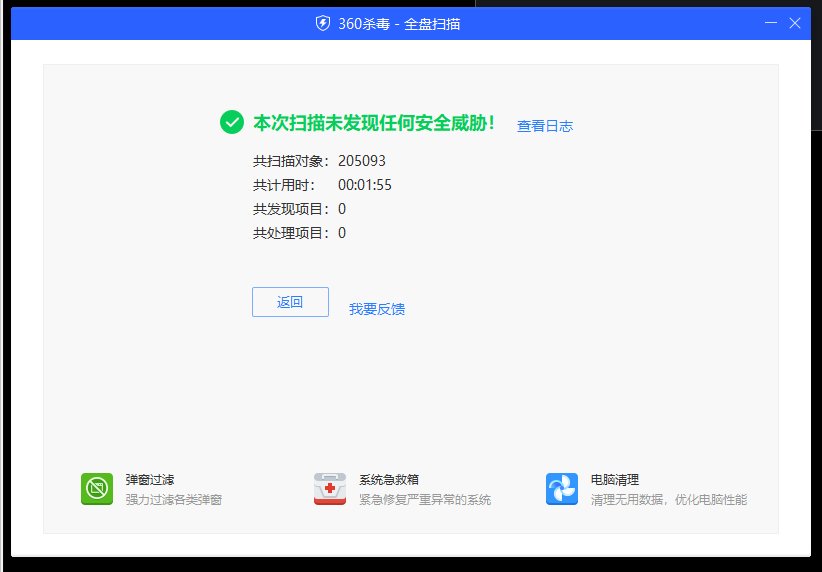Click the 共处理项目 label
This screenshot has width=822, height=572.
[291, 233]
